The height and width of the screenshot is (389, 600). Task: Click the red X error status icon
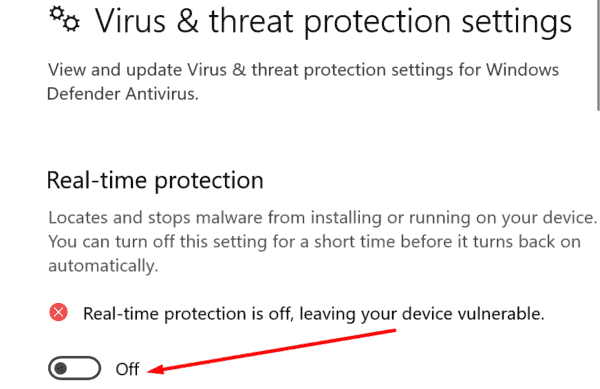[59, 312]
